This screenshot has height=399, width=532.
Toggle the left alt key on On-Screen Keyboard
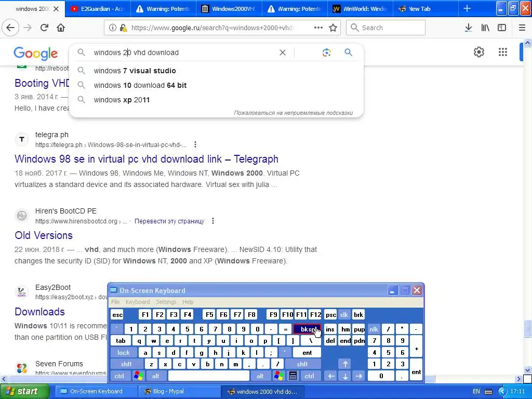tap(155, 376)
